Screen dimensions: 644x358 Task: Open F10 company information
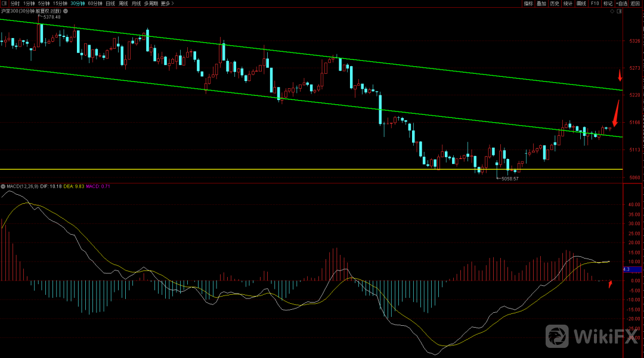[595, 4]
